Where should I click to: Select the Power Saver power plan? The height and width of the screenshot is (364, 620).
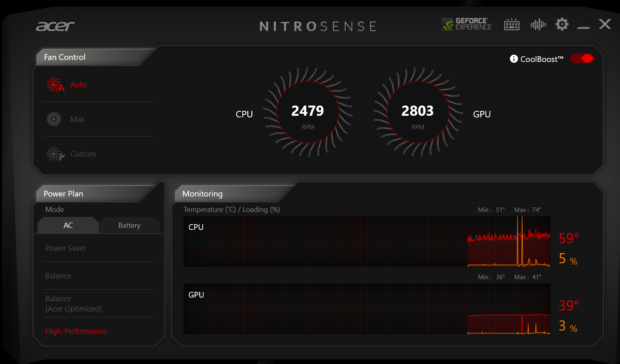click(66, 248)
